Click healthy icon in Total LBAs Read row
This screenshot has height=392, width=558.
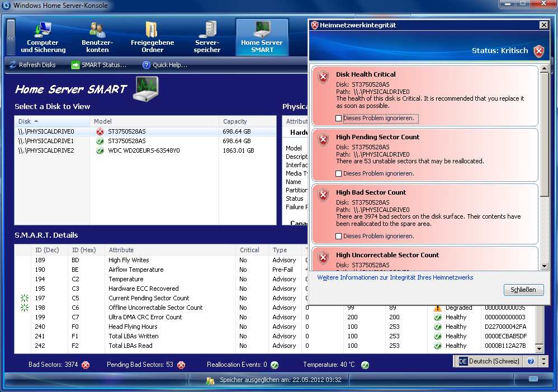pyautogui.click(x=437, y=346)
